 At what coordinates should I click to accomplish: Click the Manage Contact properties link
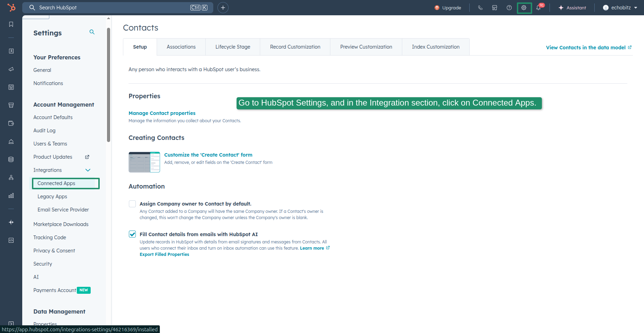tap(162, 113)
